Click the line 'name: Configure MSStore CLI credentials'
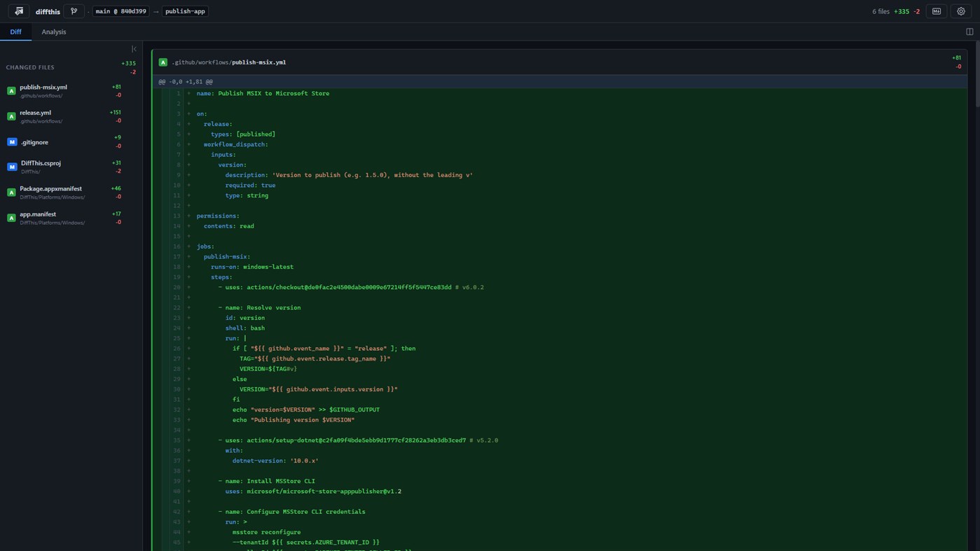The height and width of the screenshot is (551, 980). coord(291,512)
